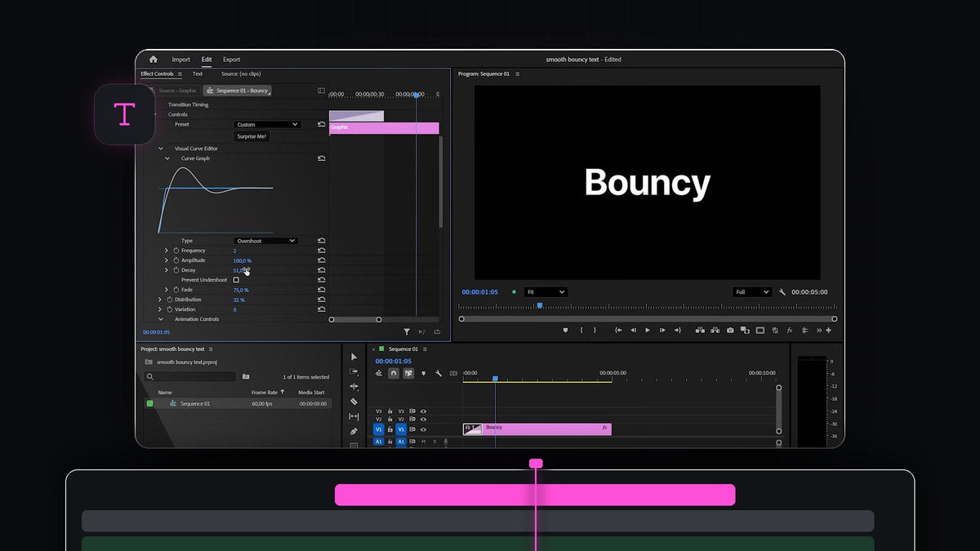Toggle V1 track output eye icon
The height and width of the screenshot is (551, 980).
(x=423, y=429)
